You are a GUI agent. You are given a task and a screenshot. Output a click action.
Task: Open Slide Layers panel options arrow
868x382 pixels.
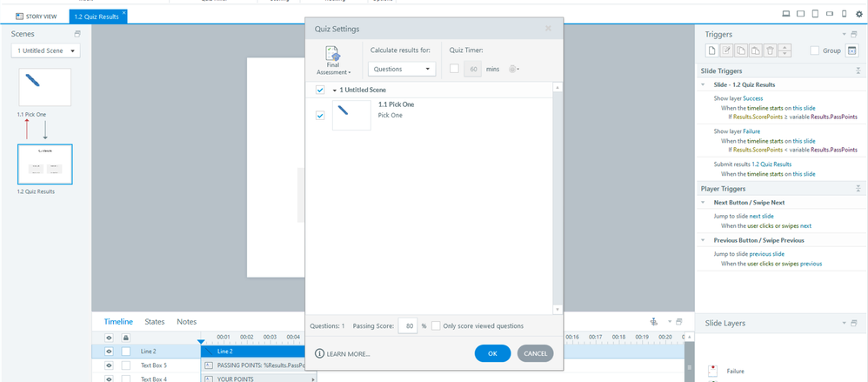845,323
